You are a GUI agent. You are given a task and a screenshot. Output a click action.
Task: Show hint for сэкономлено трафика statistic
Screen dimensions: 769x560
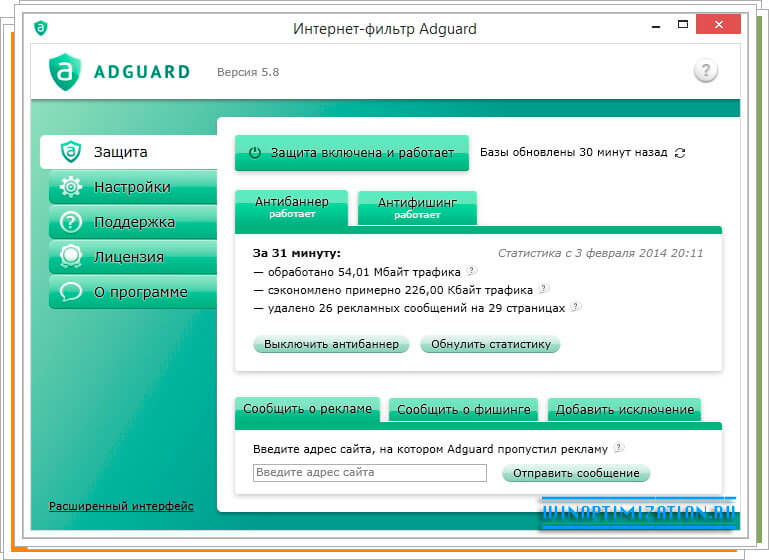coord(543,288)
